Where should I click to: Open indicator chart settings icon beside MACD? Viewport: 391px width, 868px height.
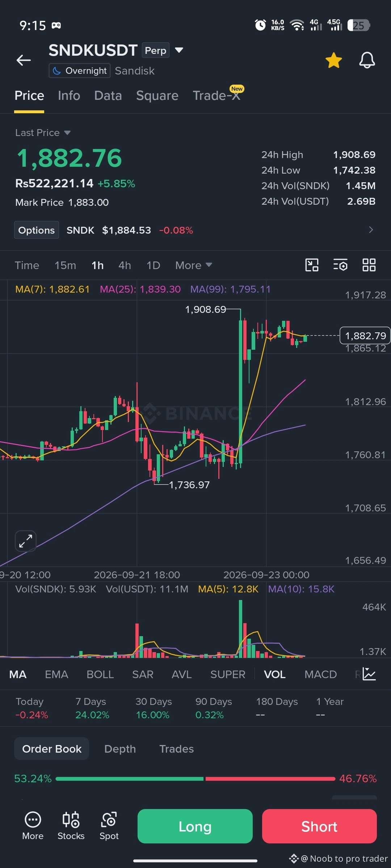click(369, 674)
